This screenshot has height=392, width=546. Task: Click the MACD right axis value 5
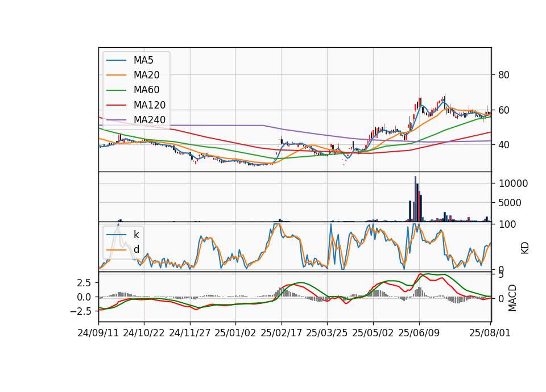(501, 275)
